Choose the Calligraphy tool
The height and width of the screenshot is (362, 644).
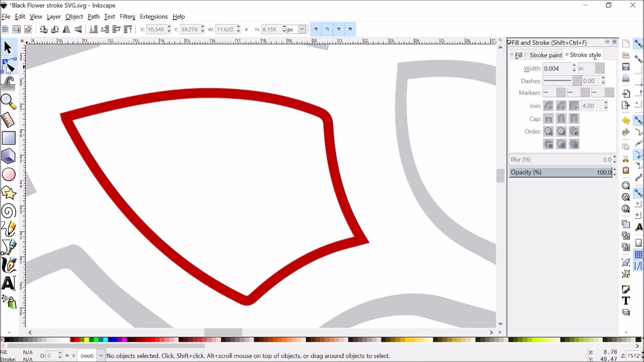[x=8, y=265]
